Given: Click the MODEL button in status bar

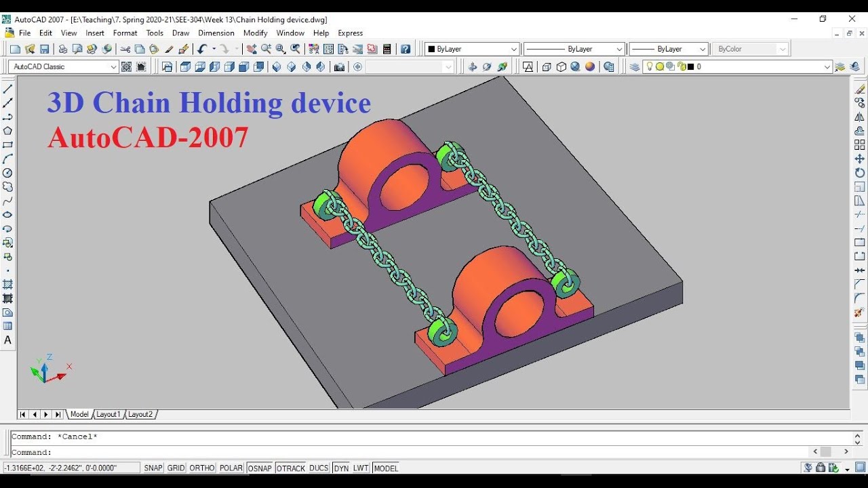Looking at the screenshot, I should point(386,468).
